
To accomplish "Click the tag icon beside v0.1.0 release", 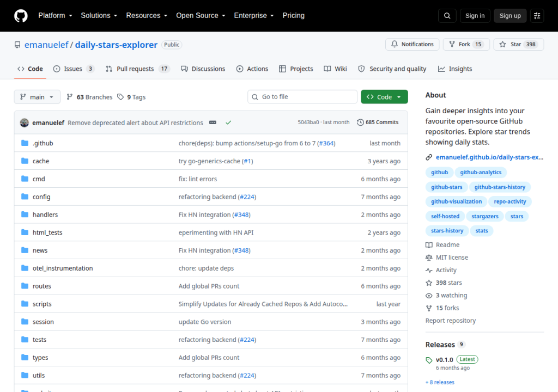I will click(x=429, y=360).
